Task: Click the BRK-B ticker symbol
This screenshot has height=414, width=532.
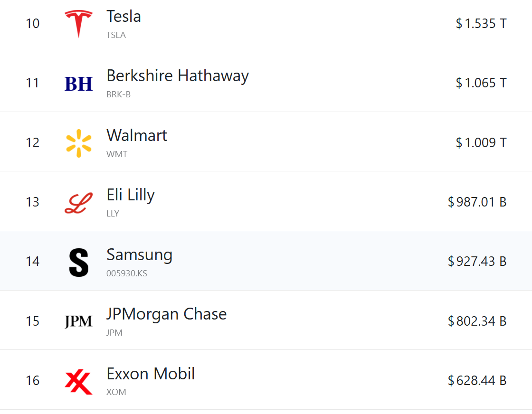Action: click(x=118, y=94)
